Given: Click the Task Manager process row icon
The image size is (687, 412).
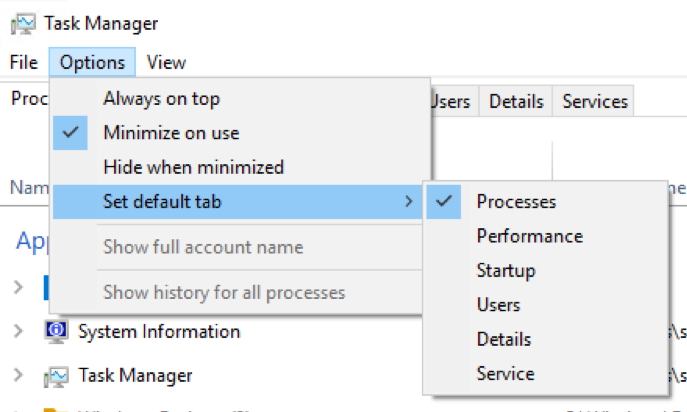Looking at the screenshot, I should pos(56,376).
